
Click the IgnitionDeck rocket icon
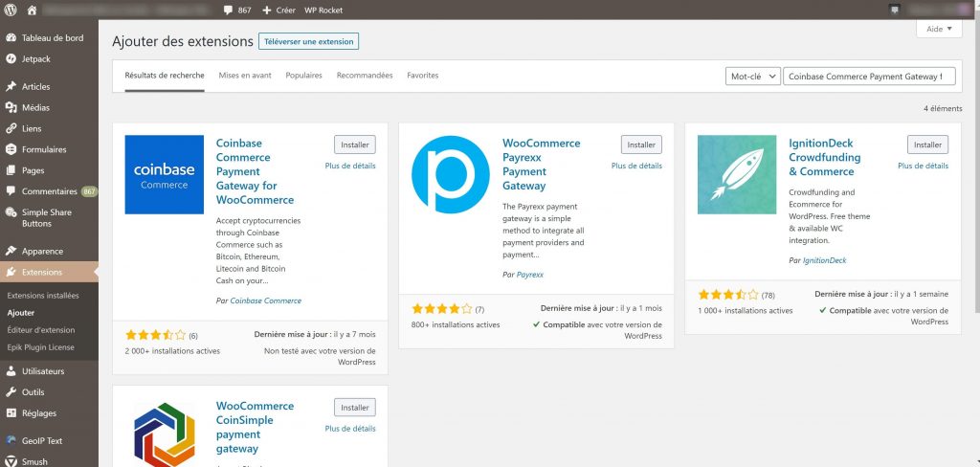(x=737, y=174)
